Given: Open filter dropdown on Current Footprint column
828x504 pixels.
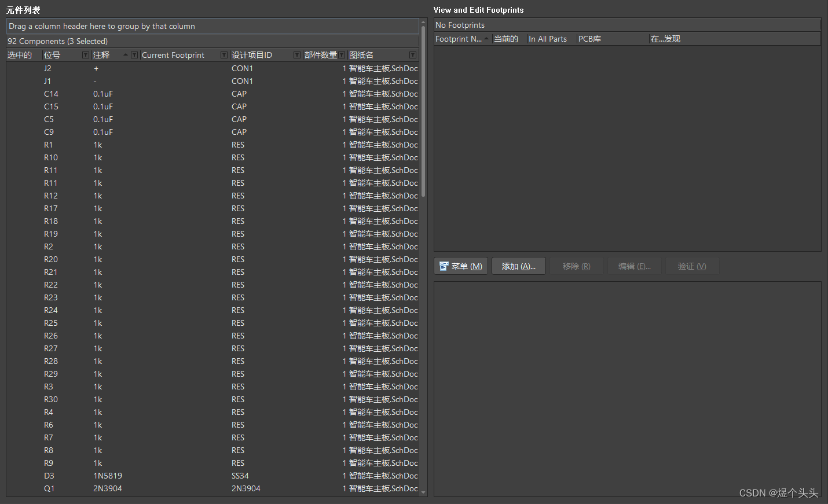Looking at the screenshot, I should tap(224, 55).
